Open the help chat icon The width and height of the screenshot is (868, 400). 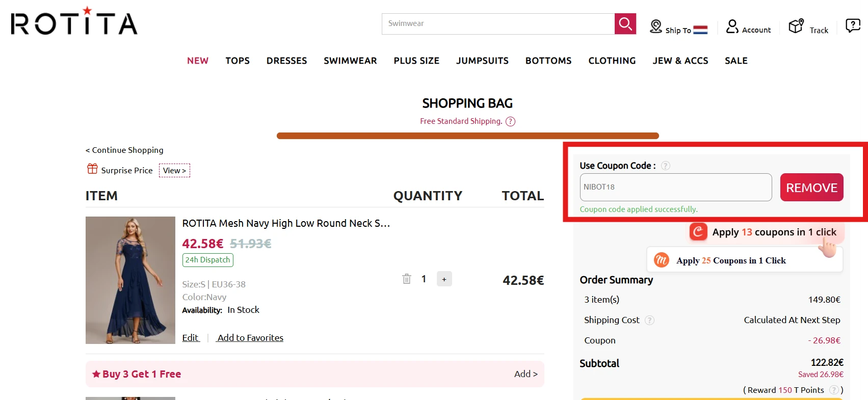tap(853, 25)
